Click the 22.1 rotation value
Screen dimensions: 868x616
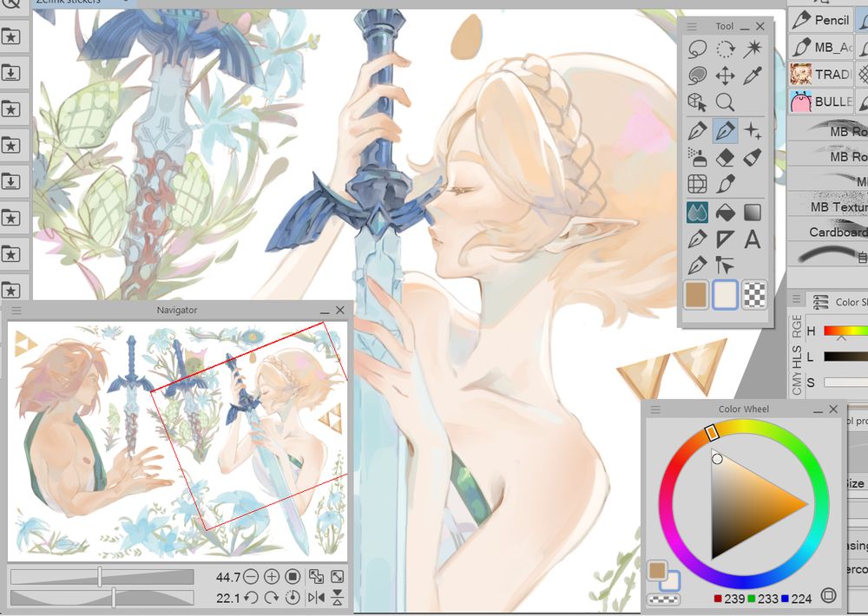point(227,599)
